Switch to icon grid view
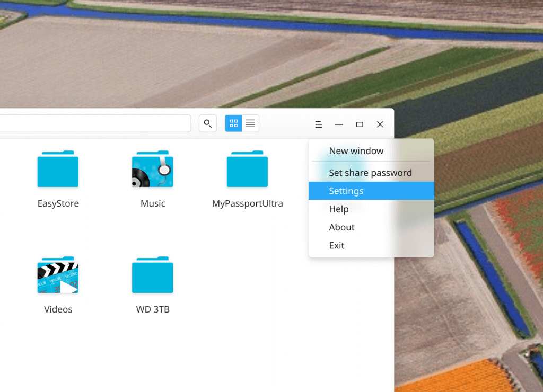 (233, 123)
